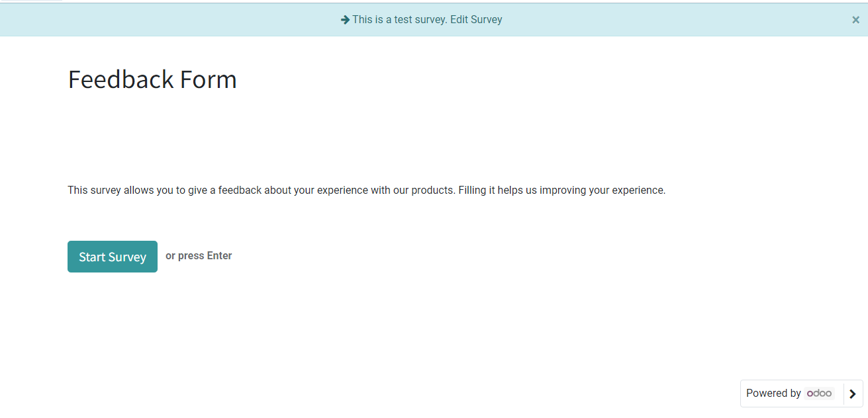Click the arrow icon in the test survey banner
868x418 pixels.
coord(345,20)
